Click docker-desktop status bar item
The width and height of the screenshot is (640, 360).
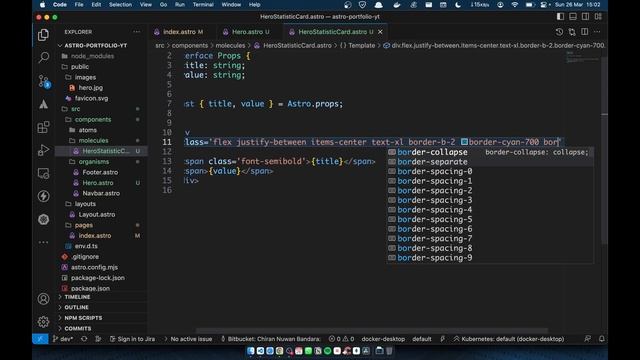click(383, 339)
